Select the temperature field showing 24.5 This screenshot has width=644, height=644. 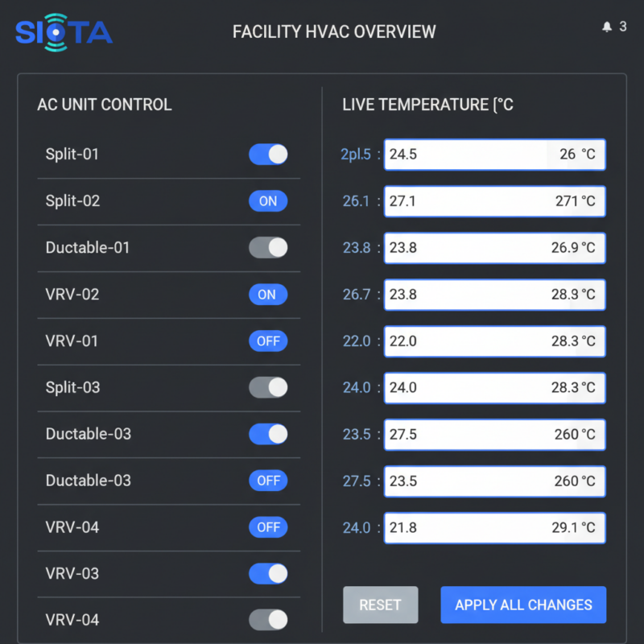point(494,154)
